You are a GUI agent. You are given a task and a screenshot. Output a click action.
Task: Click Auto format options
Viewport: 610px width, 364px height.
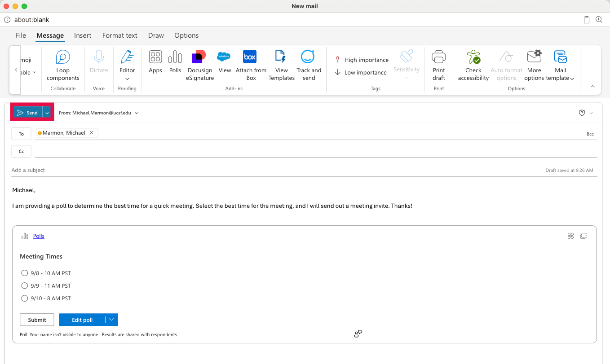click(x=507, y=65)
